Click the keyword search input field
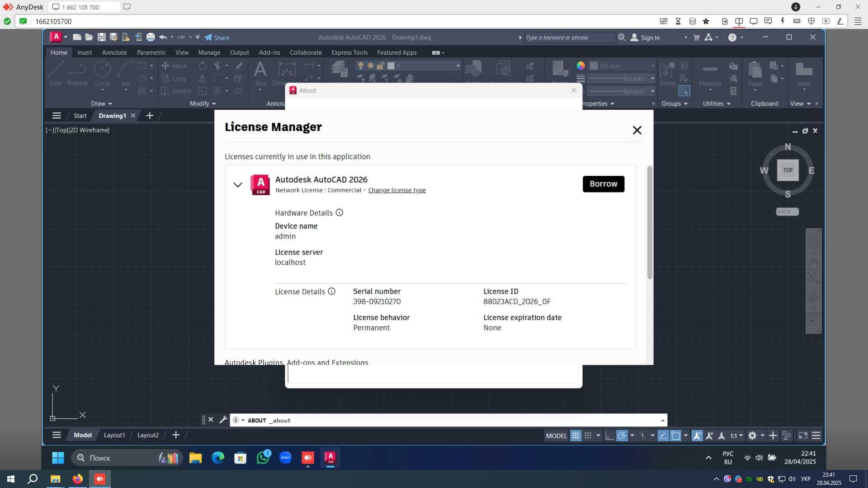This screenshot has width=868, height=488. 570,38
